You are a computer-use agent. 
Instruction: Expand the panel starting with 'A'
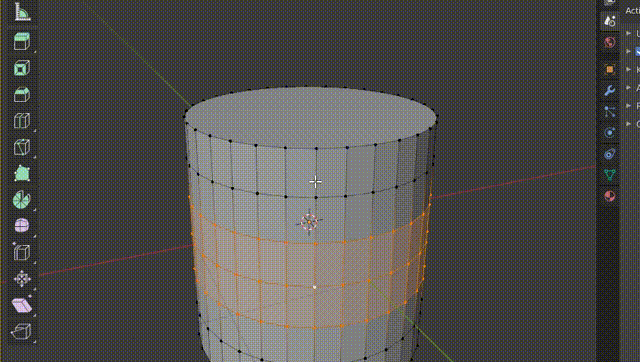pos(629,87)
